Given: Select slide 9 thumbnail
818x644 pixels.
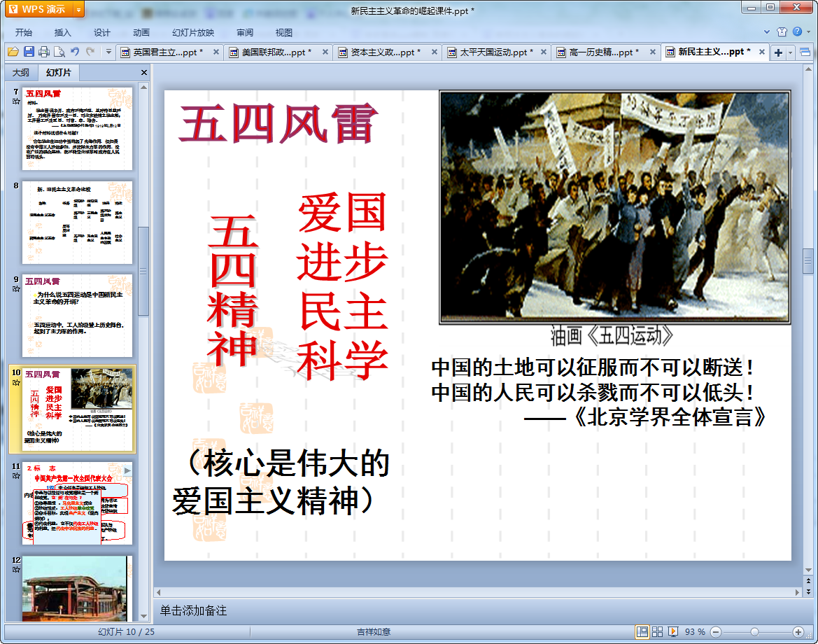Looking at the screenshot, I should tap(77, 316).
